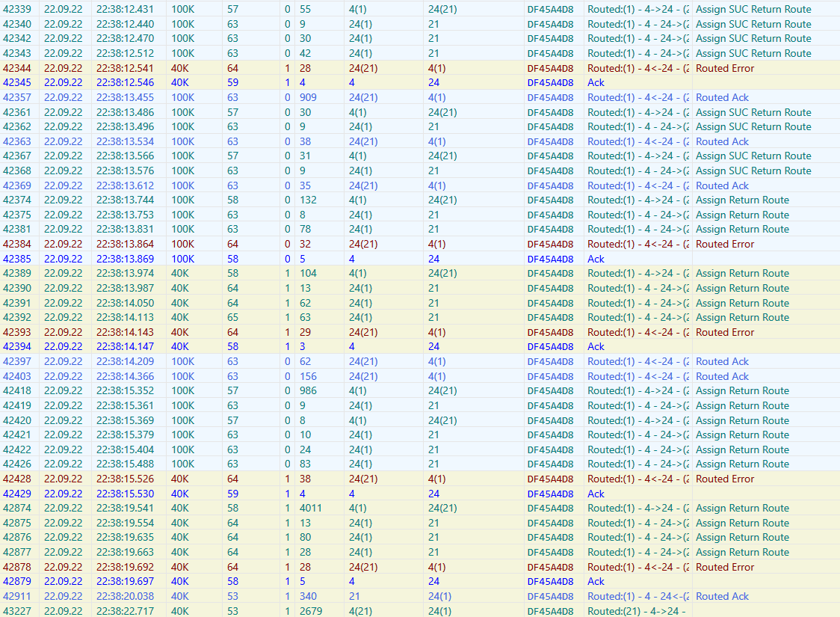Click Routed Ack on row 42369

point(722,185)
